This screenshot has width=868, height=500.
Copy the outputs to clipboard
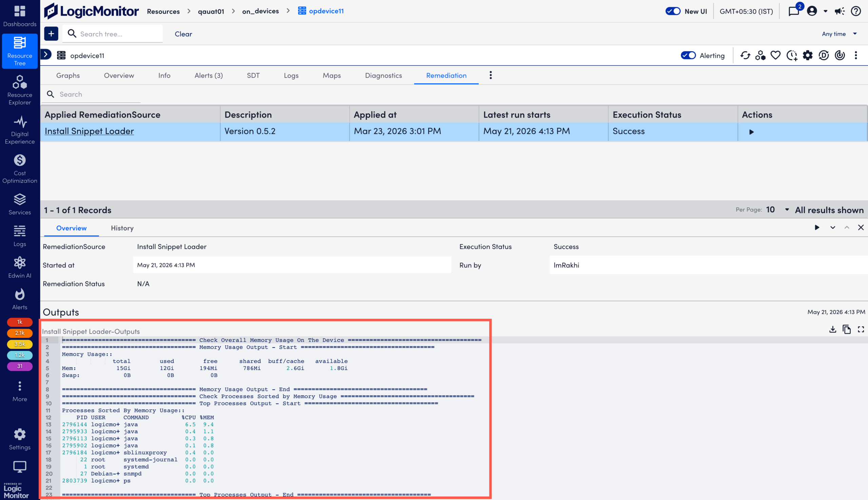(x=847, y=329)
